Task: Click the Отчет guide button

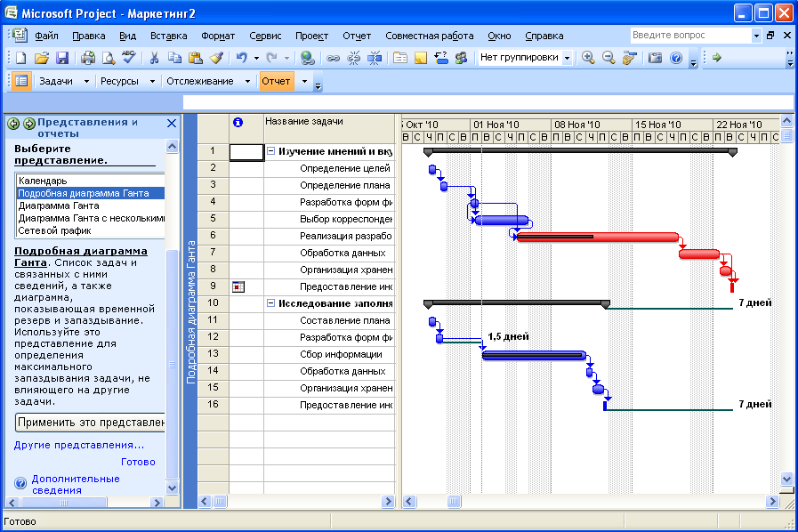Action: point(276,81)
